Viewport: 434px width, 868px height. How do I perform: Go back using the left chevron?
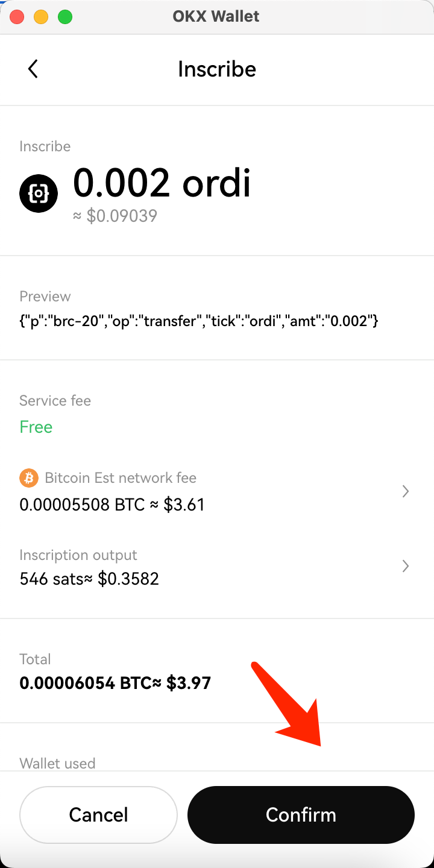point(33,69)
